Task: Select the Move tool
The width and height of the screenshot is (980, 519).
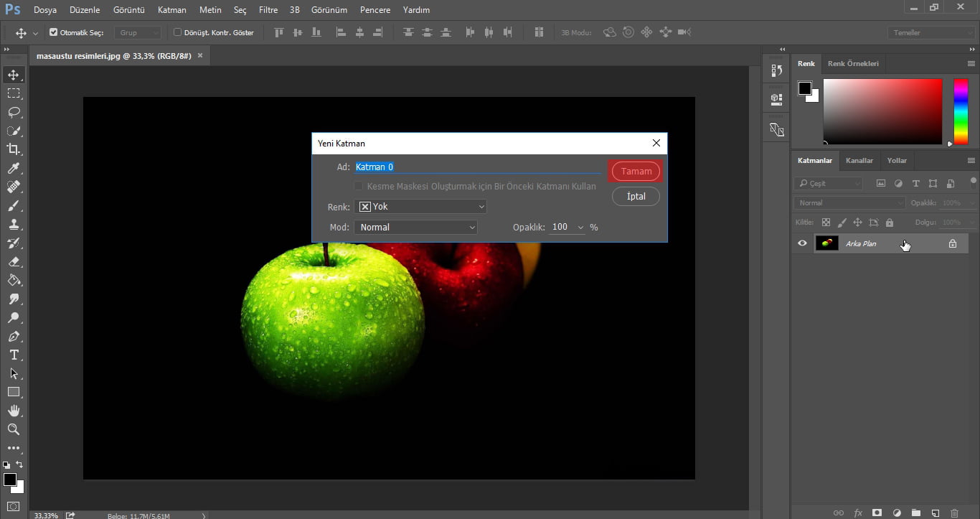Action: 14,75
